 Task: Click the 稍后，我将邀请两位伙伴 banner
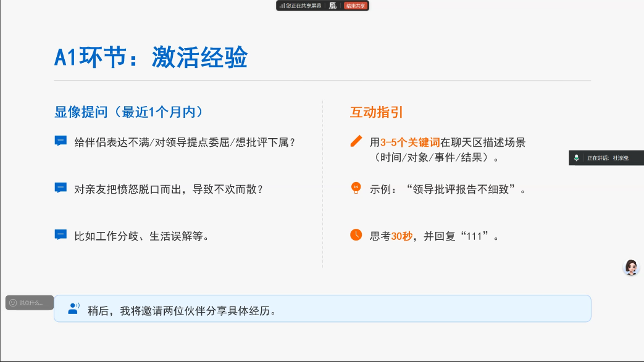[x=322, y=308]
